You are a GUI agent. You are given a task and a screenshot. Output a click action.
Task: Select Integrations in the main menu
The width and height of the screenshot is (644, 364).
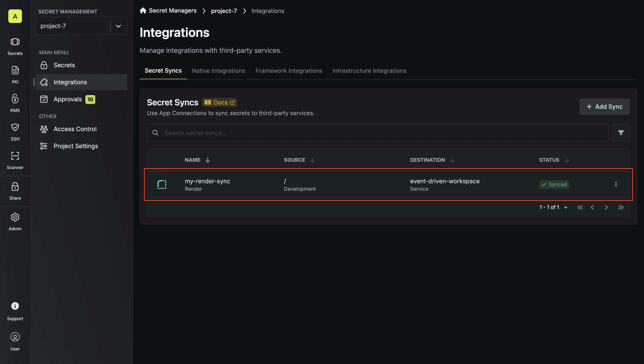point(82,82)
